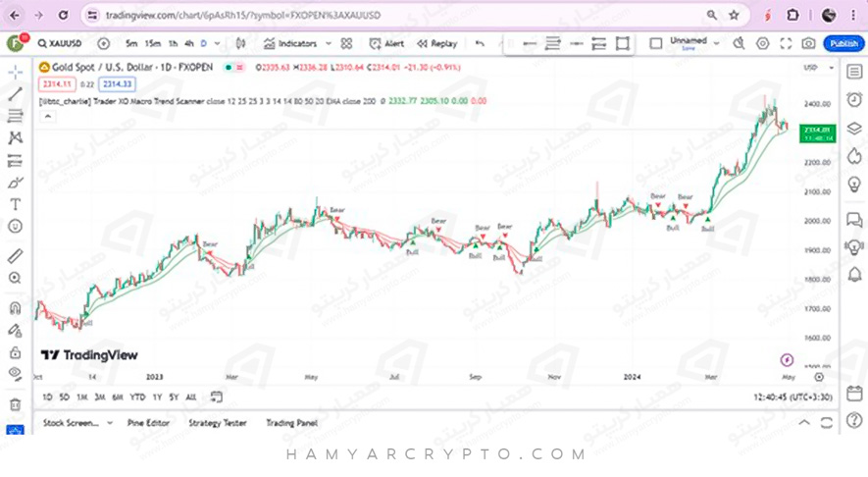
Task: Open the Indicators menu
Action: point(290,43)
